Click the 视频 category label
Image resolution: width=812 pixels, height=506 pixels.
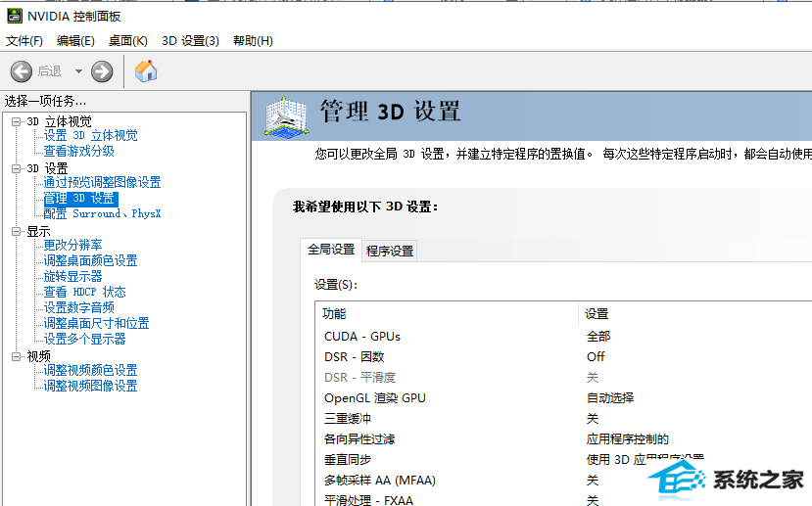[39, 356]
